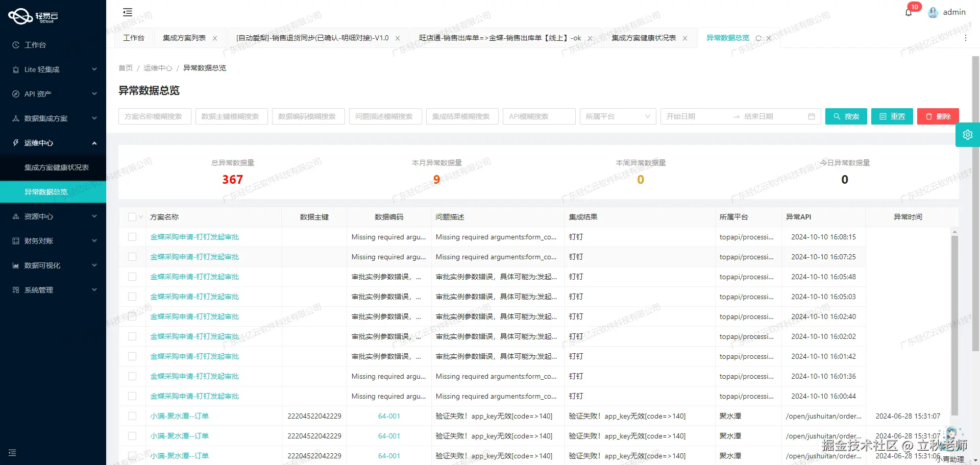
Task: Open the 所属平台 dropdown
Action: [618, 116]
